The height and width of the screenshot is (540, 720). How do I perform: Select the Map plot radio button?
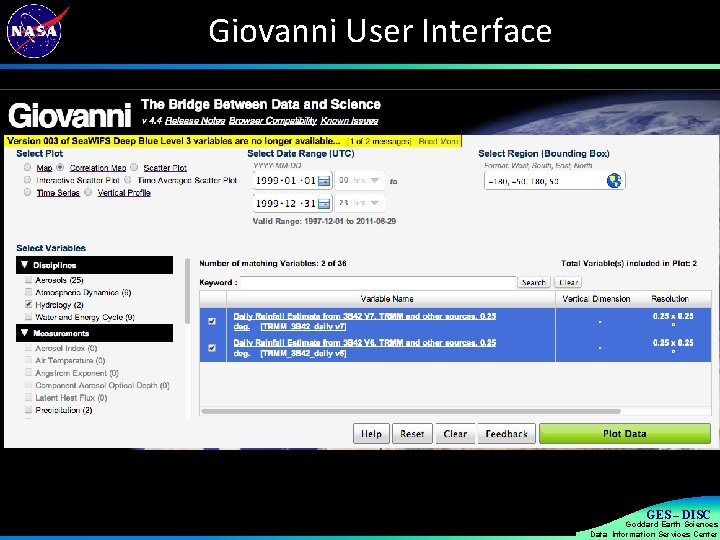click(x=28, y=168)
